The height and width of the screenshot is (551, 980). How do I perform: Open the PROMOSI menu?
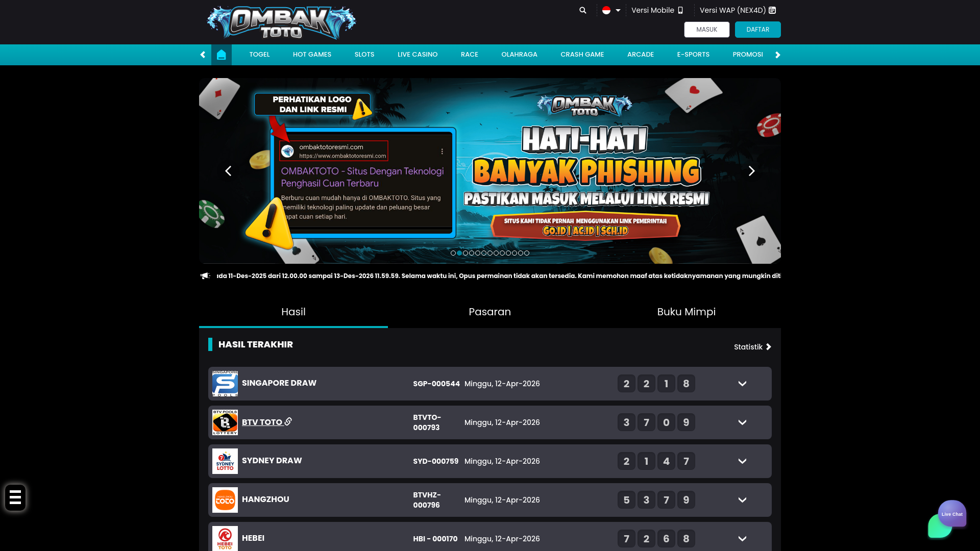tap(748, 55)
